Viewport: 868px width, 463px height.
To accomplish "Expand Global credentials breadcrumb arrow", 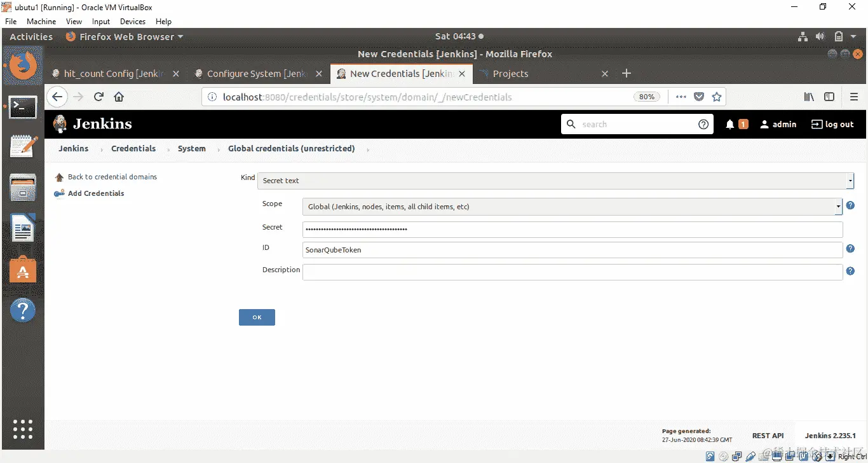I will [367, 149].
